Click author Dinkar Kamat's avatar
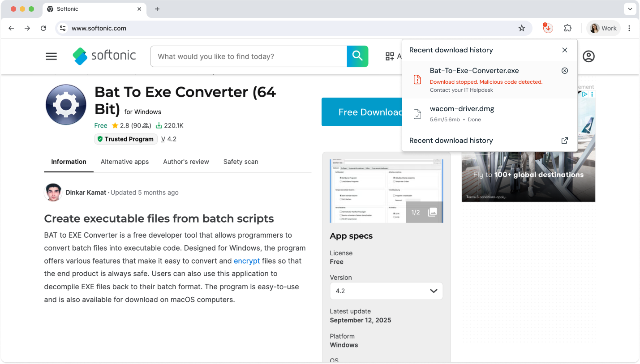 53,193
